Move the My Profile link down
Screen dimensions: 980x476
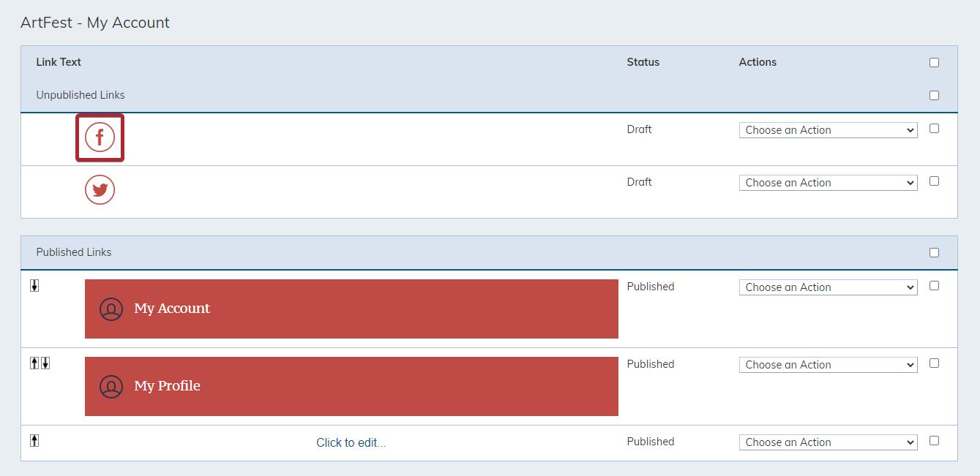pyautogui.click(x=45, y=363)
